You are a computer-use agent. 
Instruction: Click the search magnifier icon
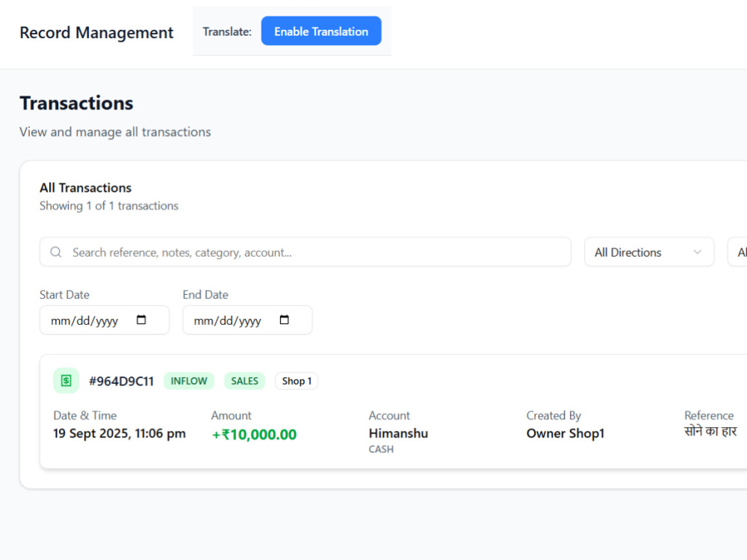tap(56, 252)
